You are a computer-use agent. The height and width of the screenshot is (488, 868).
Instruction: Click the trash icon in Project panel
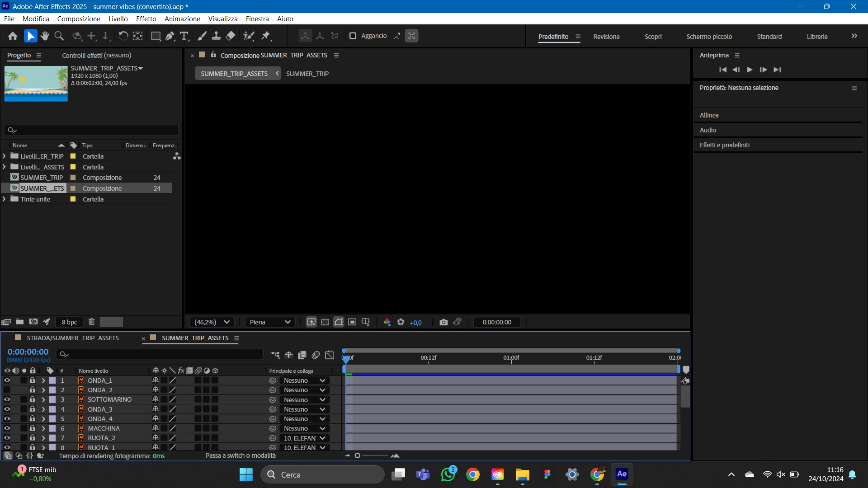coord(91,322)
